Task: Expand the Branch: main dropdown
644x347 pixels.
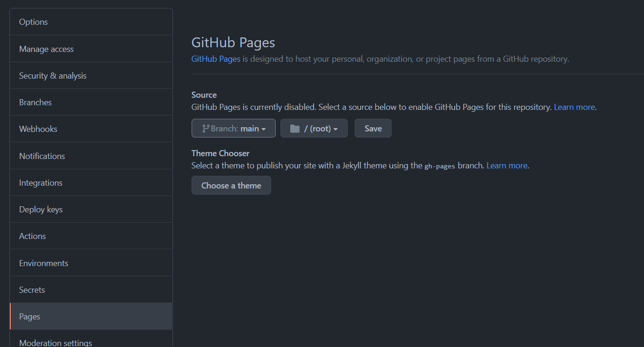Action: (234, 128)
